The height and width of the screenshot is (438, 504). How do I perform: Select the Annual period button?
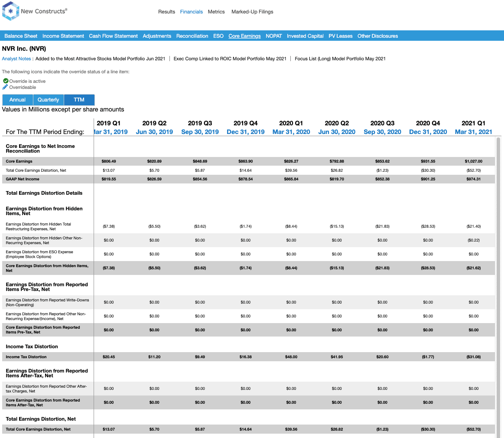(17, 100)
